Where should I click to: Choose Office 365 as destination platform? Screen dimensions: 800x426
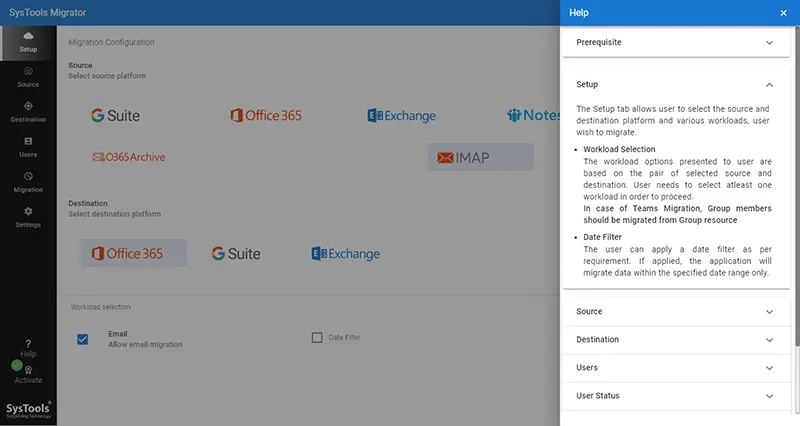click(133, 253)
